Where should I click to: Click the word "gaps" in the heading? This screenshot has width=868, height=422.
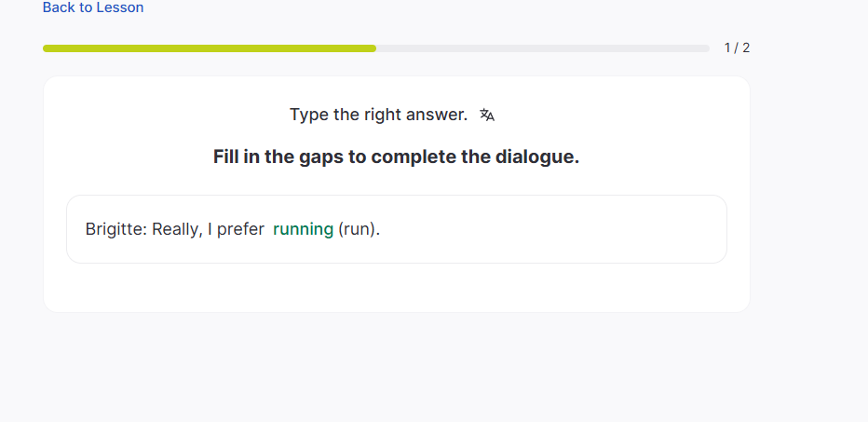pyautogui.click(x=322, y=157)
